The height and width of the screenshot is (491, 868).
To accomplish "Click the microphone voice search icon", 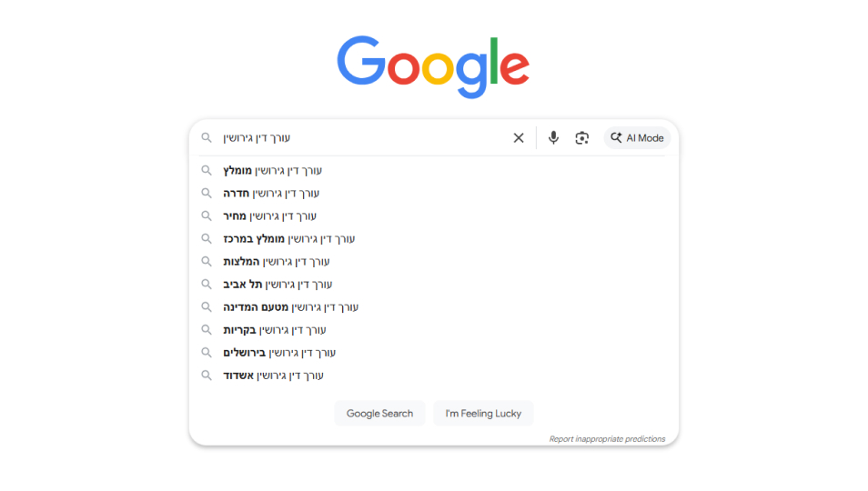I will [x=553, y=138].
